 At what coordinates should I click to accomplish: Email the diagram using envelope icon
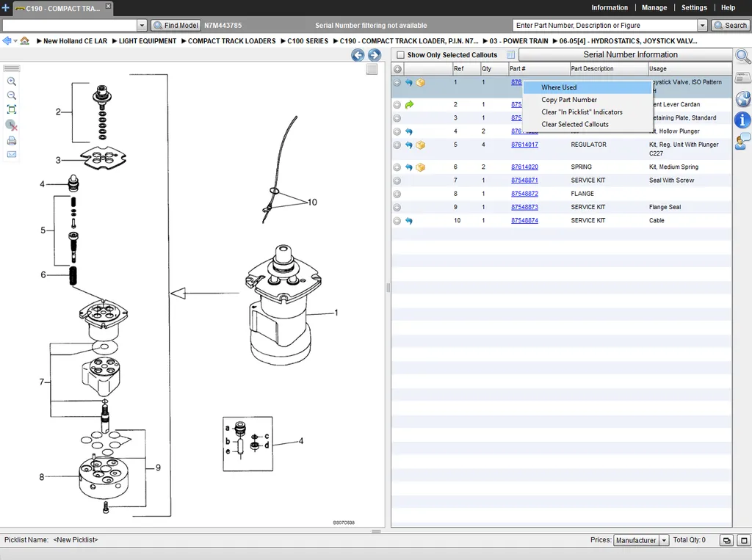click(12, 154)
